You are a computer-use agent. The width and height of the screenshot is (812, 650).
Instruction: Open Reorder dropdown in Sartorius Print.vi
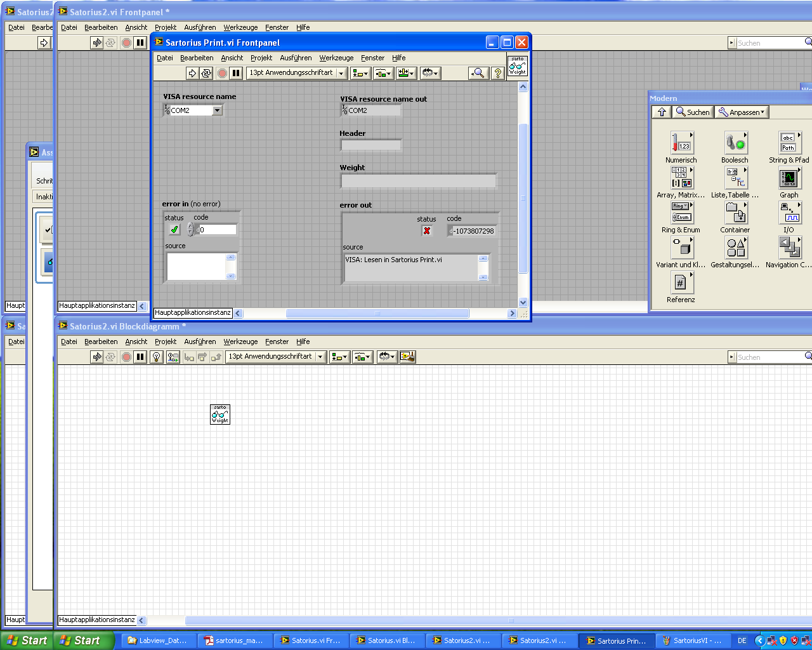click(430, 73)
